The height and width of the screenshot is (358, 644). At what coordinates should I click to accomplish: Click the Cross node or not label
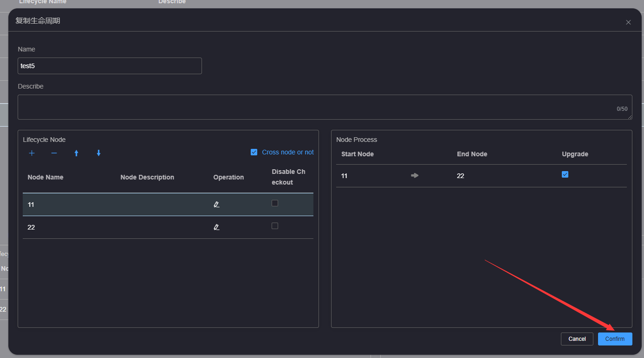(x=288, y=152)
